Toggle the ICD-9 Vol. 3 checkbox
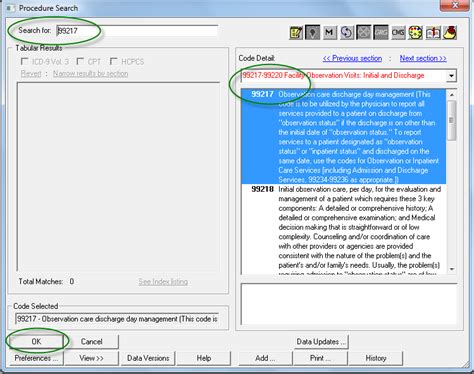This screenshot has width=474, height=374. coord(24,61)
